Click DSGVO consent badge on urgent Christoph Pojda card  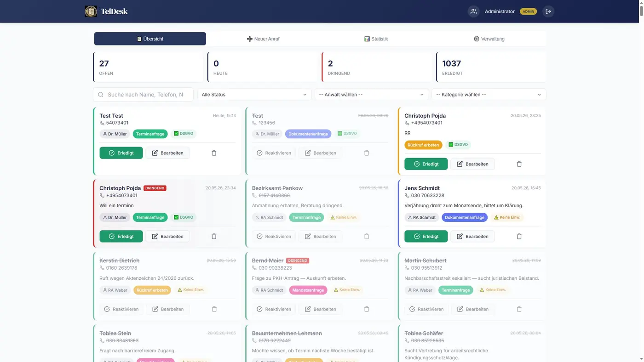point(184,217)
